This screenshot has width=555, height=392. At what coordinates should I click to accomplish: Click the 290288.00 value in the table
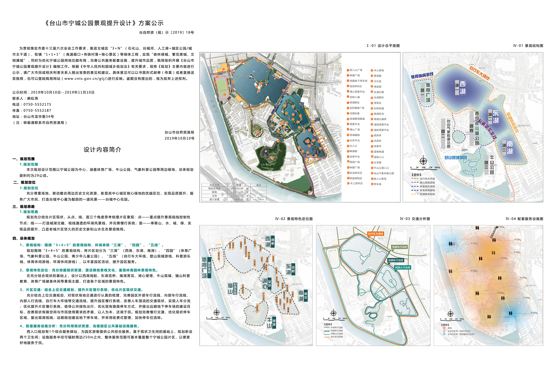tap(237, 188)
